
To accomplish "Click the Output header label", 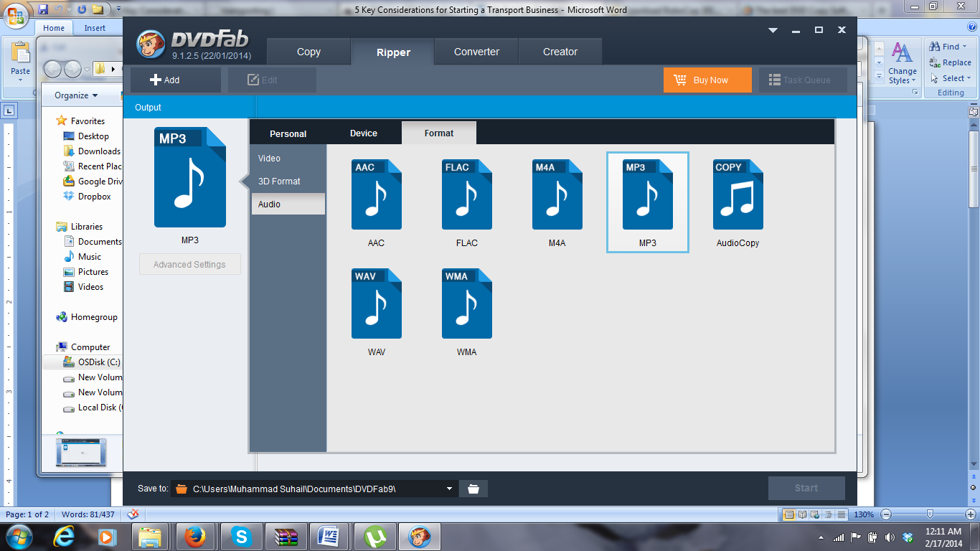I will coord(148,107).
